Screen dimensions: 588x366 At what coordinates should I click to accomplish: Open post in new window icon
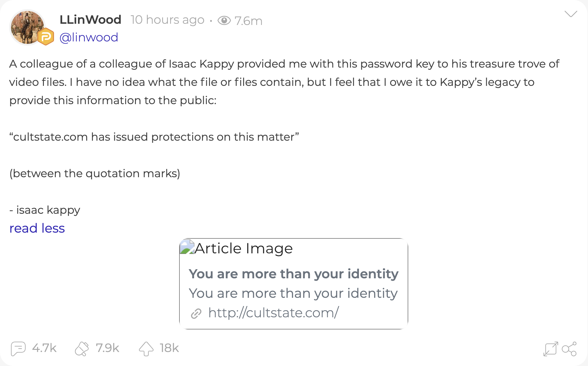coord(551,349)
